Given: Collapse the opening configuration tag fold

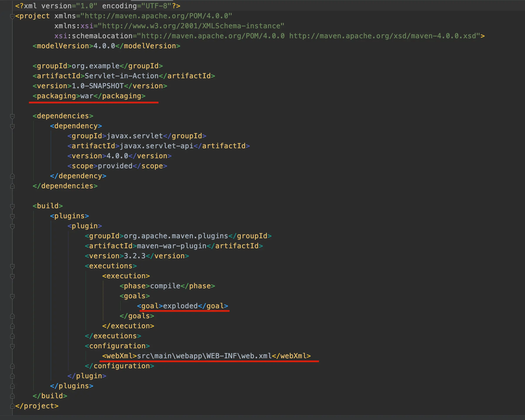Looking at the screenshot, I should [12, 346].
